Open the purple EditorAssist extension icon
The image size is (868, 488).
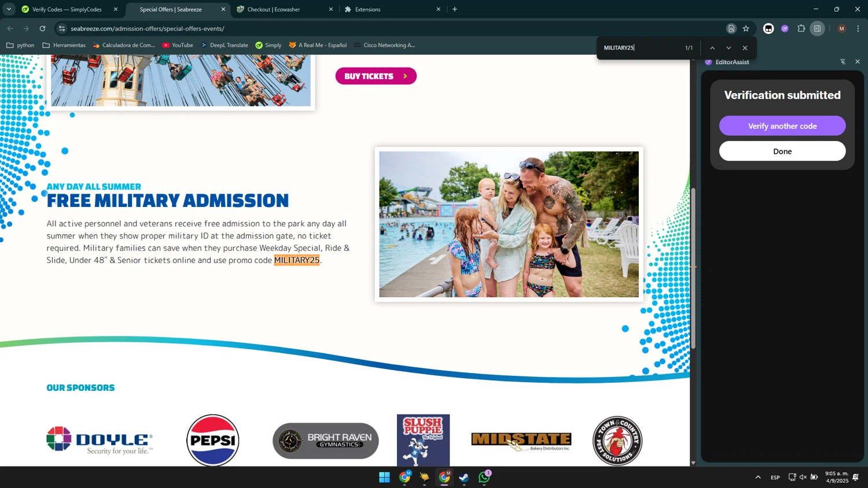(x=785, y=28)
